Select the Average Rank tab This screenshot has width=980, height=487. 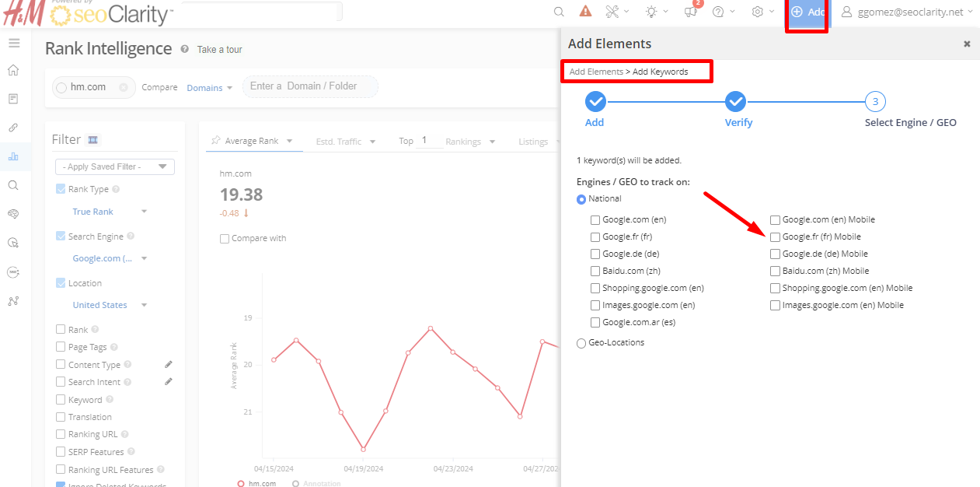(252, 141)
